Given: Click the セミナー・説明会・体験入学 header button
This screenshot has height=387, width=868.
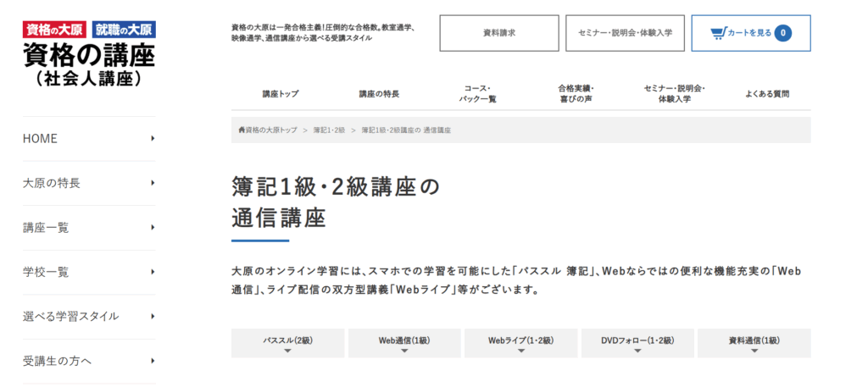Looking at the screenshot, I should click(x=625, y=33).
